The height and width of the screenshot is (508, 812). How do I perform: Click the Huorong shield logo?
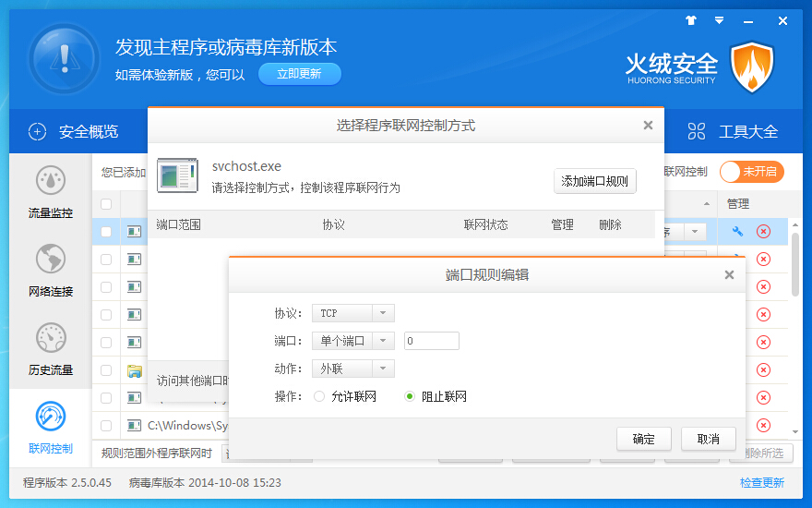752,67
